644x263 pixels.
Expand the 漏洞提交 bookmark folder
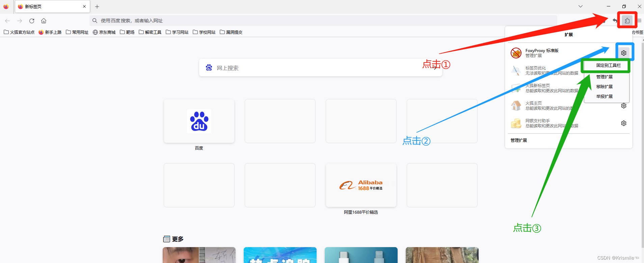pos(231,32)
